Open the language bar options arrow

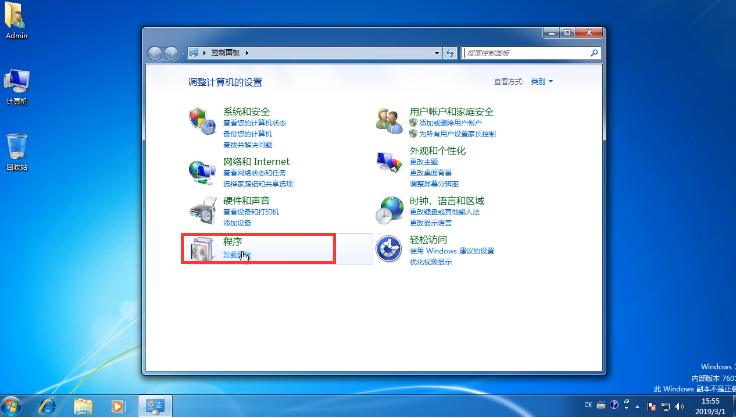point(626,409)
